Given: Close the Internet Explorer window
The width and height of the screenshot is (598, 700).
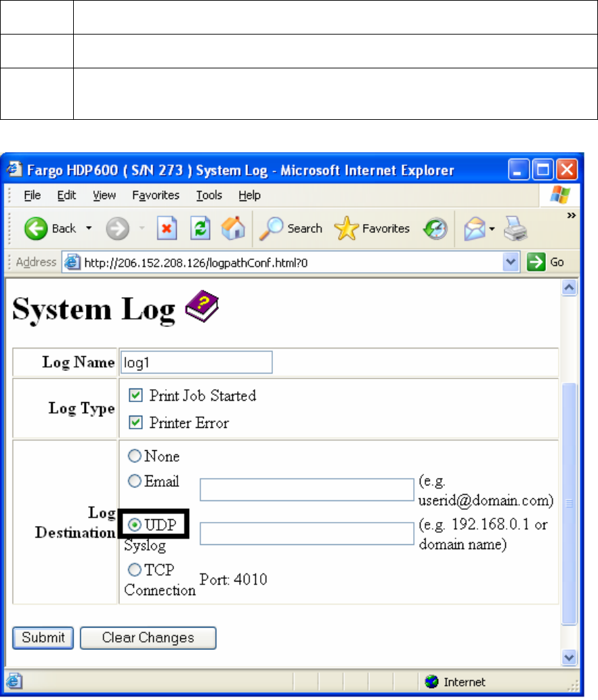Looking at the screenshot, I should point(567,170).
